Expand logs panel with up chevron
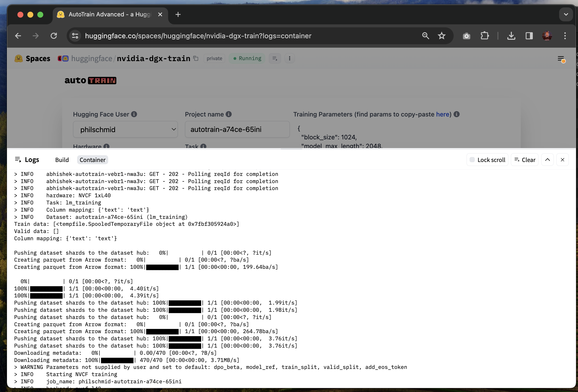The height and width of the screenshot is (392, 578). pos(547,160)
